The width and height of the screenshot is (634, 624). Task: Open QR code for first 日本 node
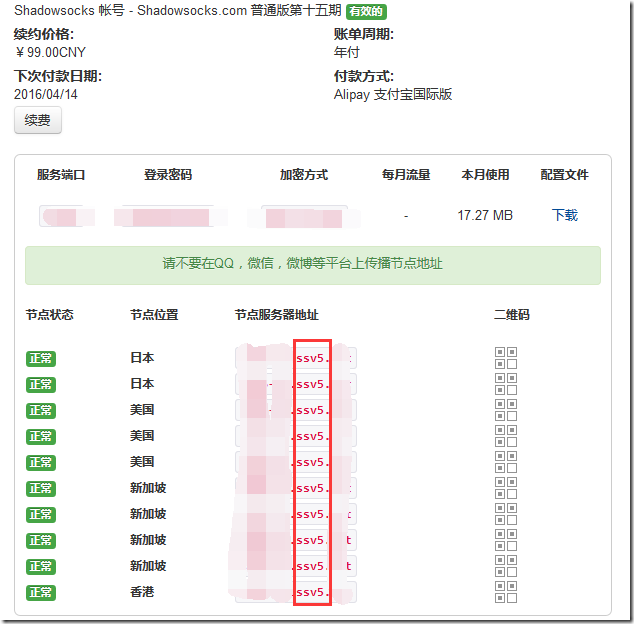point(506,358)
